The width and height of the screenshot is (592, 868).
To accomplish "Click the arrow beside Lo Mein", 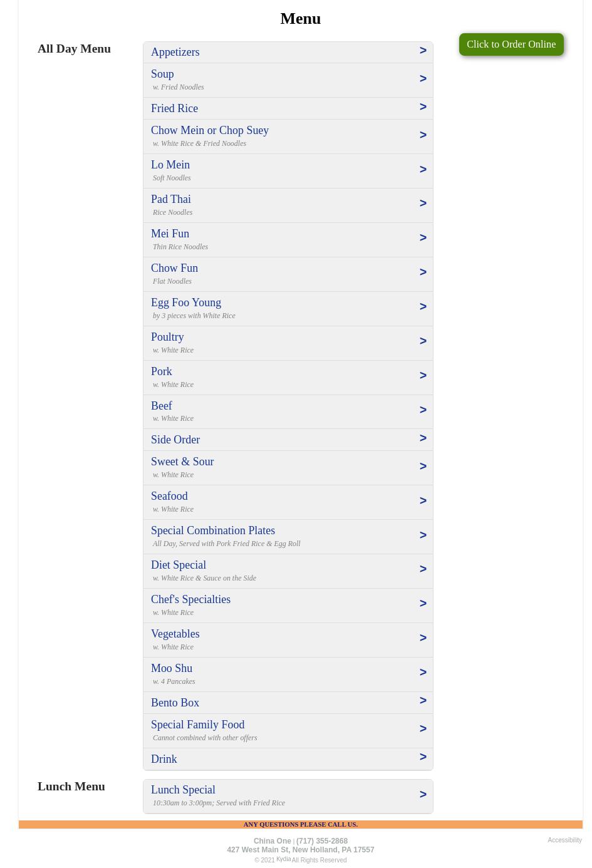I will point(423,170).
